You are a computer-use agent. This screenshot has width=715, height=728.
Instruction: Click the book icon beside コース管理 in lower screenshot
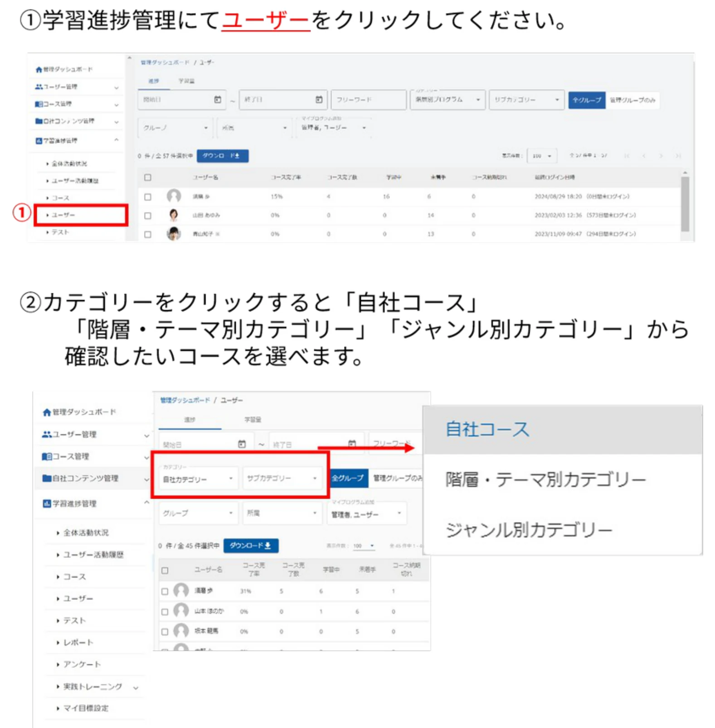pos(47,456)
